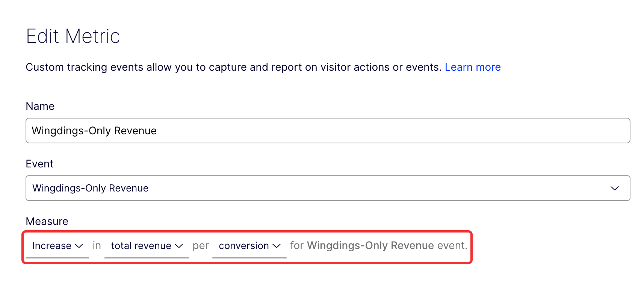Click the word "in" in Measure sentence
The height and width of the screenshot is (307, 644).
click(97, 246)
